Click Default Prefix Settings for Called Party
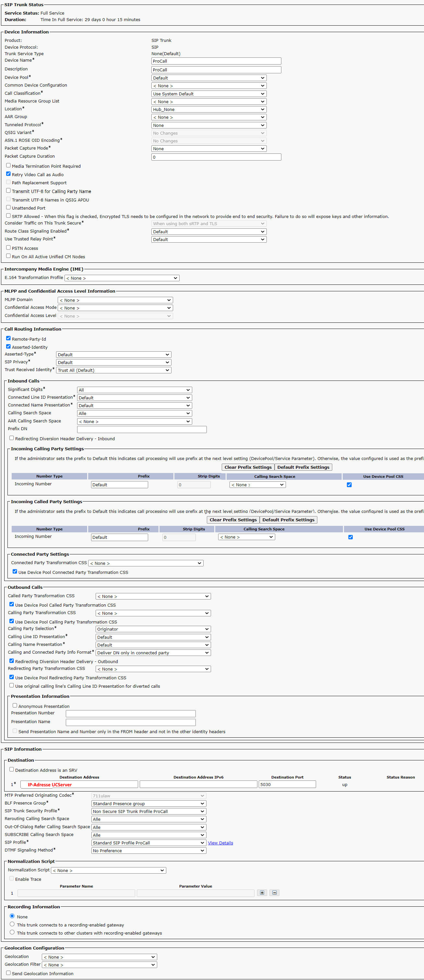 pos(288,520)
